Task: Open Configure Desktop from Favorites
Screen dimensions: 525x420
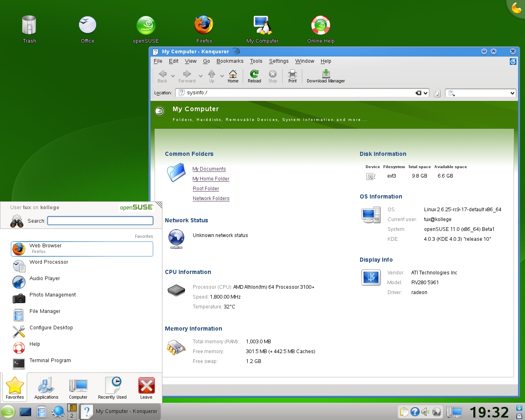Action: pos(82,331)
